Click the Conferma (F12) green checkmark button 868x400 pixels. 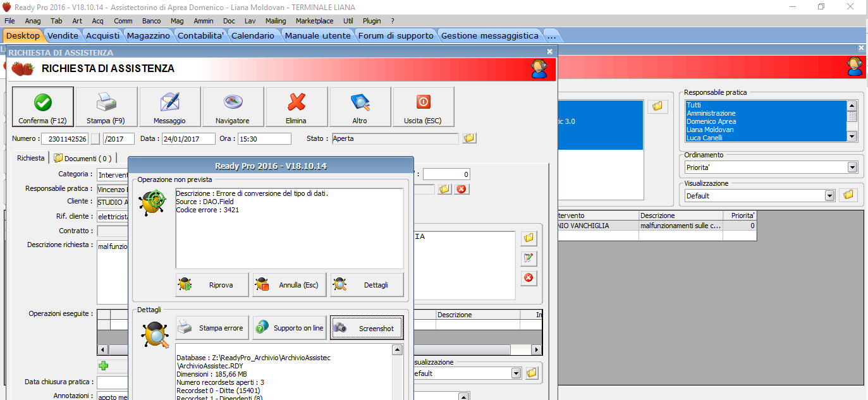tap(43, 107)
